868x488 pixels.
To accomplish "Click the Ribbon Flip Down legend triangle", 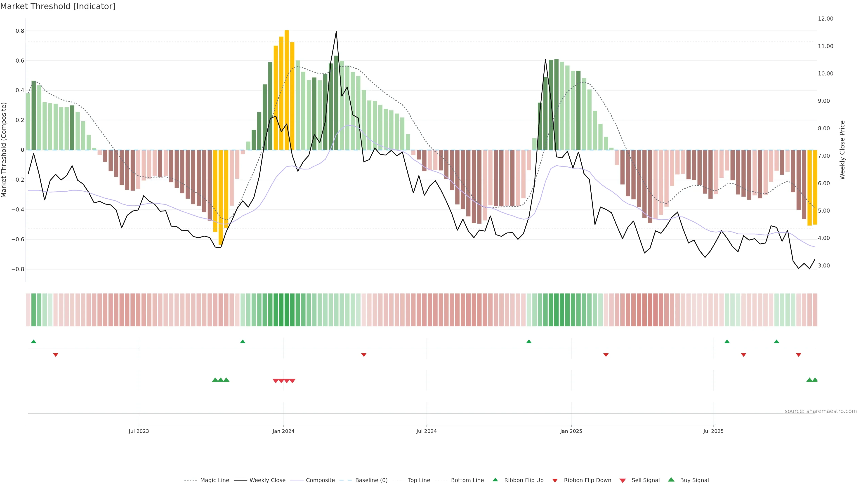I will (555, 481).
